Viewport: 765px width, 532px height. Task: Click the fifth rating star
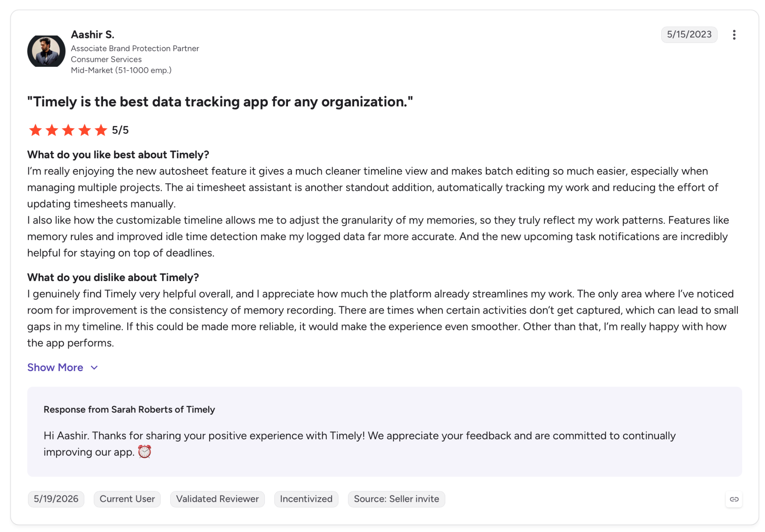coord(101,130)
